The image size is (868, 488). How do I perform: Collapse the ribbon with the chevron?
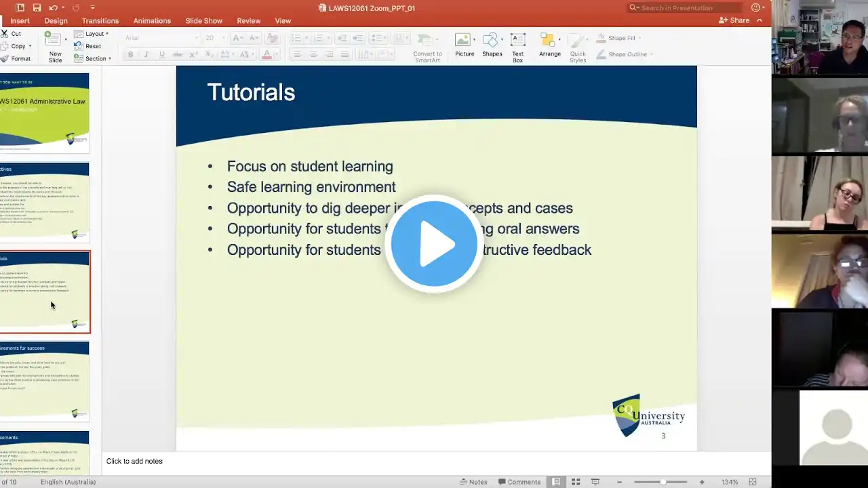tap(759, 20)
